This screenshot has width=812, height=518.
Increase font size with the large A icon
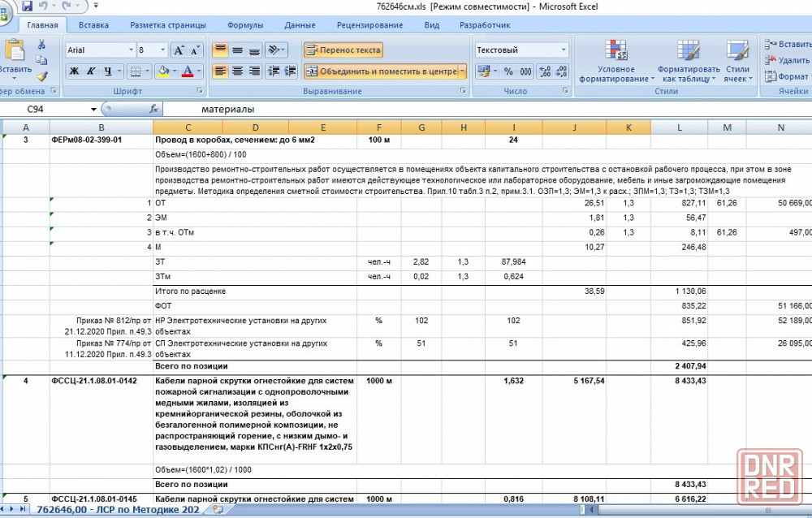coord(180,50)
